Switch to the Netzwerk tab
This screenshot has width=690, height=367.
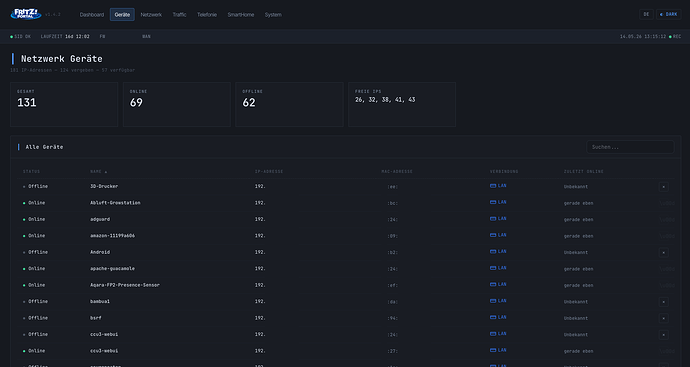151,15
